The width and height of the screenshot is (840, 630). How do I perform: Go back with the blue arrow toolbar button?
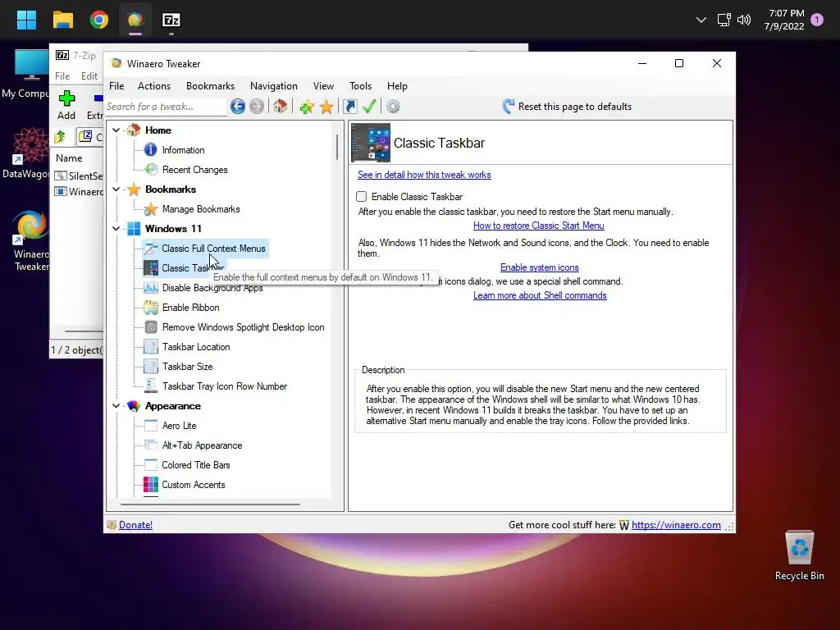click(x=238, y=107)
